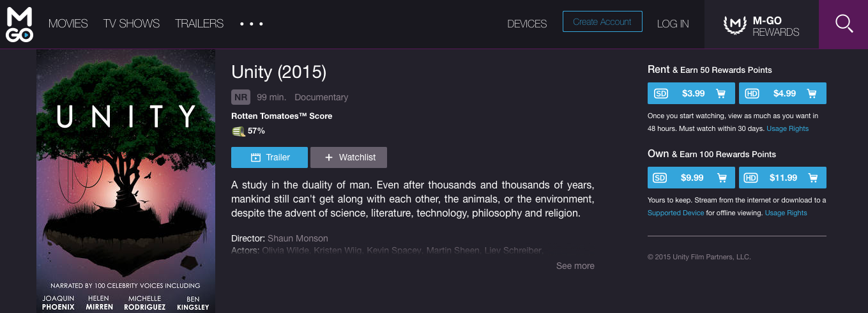Open the TV SHOWS menu
Screen dimensions: 868x313
(x=132, y=24)
